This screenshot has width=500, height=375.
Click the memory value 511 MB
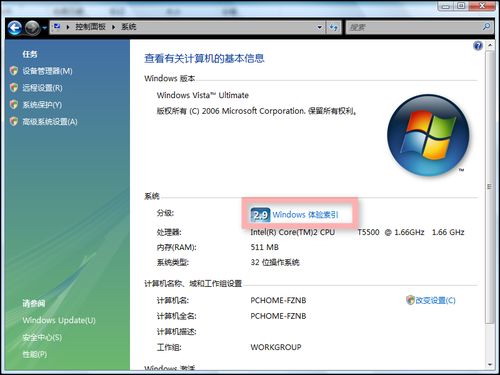(x=265, y=247)
